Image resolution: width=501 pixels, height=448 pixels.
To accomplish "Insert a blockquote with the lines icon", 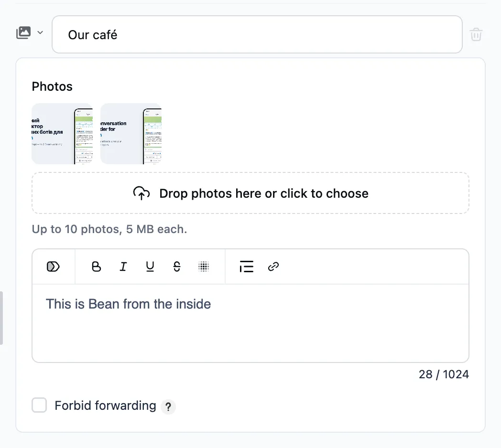I will point(246,267).
